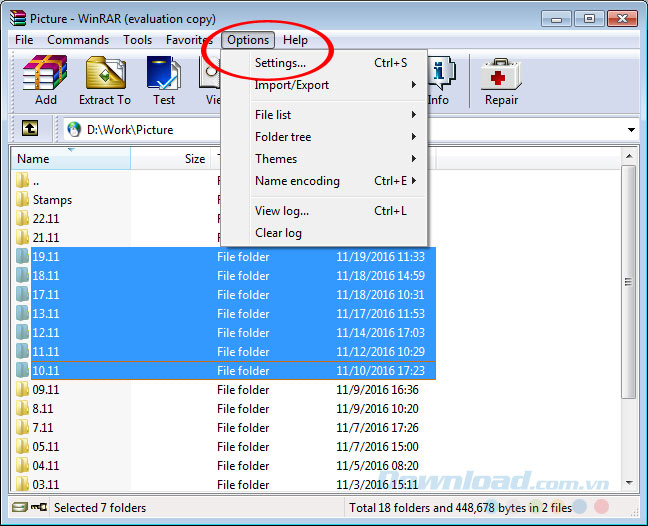Screen dimensions: 648x526
Task: Click the Add archive toolbar icon
Action: pos(45,73)
